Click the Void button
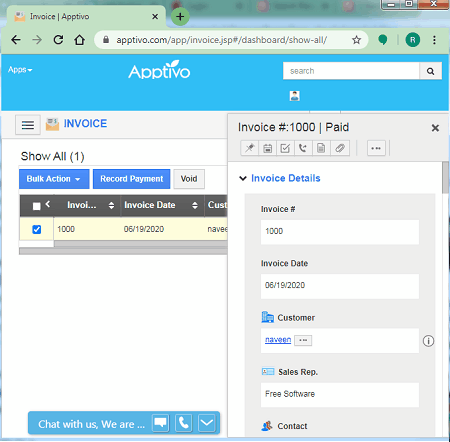The width and height of the screenshot is (450, 442). tap(189, 179)
